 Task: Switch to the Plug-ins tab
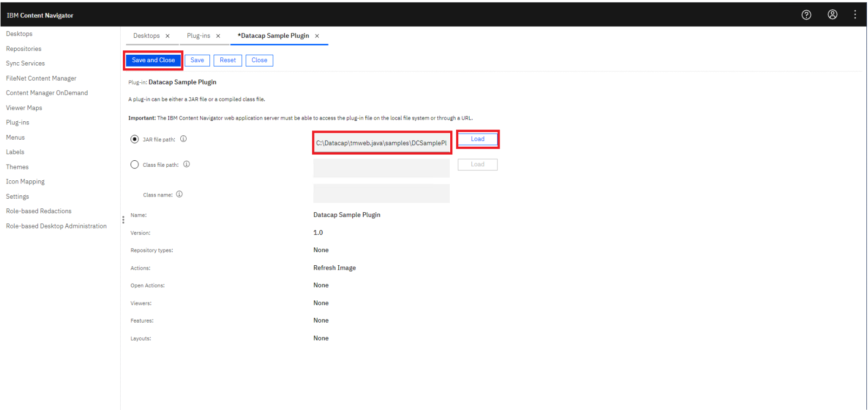(x=199, y=36)
